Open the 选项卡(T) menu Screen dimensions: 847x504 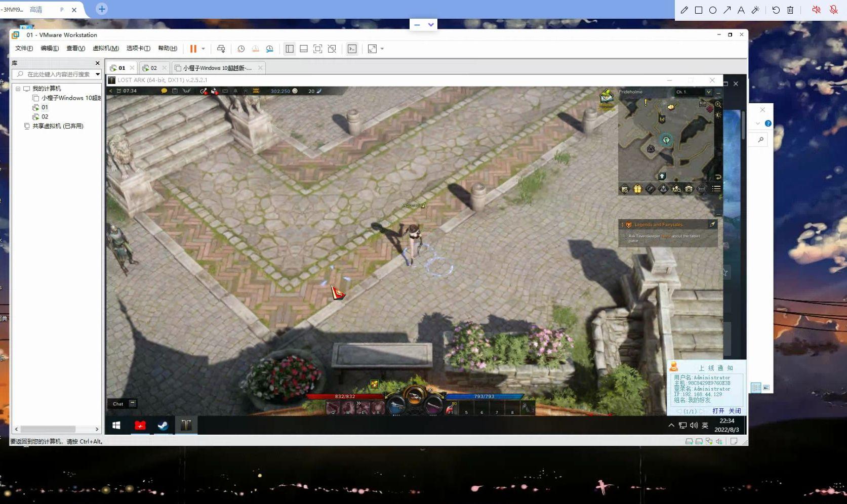click(138, 49)
